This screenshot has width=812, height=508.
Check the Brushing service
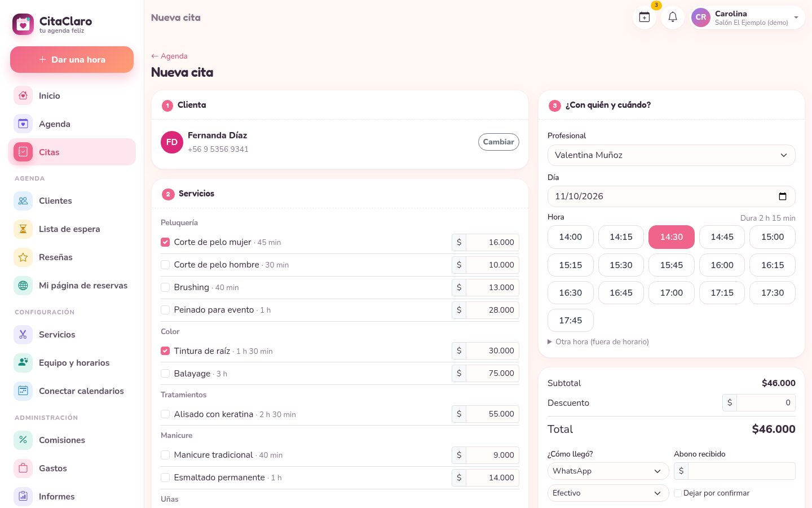pyautogui.click(x=165, y=287)
